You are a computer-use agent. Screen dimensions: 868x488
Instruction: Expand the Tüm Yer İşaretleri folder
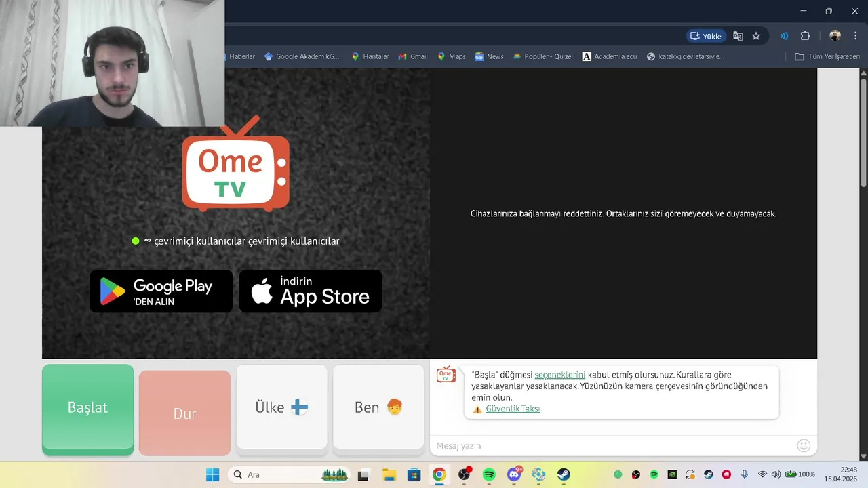coord(827,56)
